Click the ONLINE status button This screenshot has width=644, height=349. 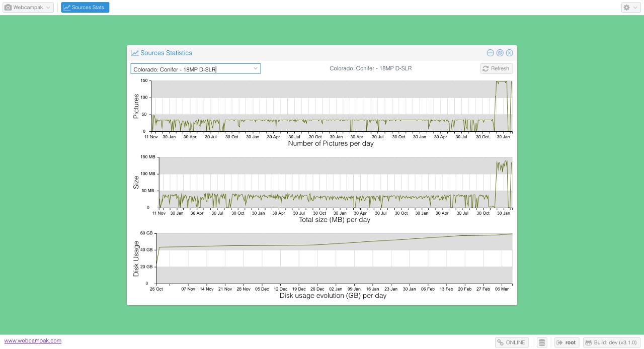click(x=512, y=342)
